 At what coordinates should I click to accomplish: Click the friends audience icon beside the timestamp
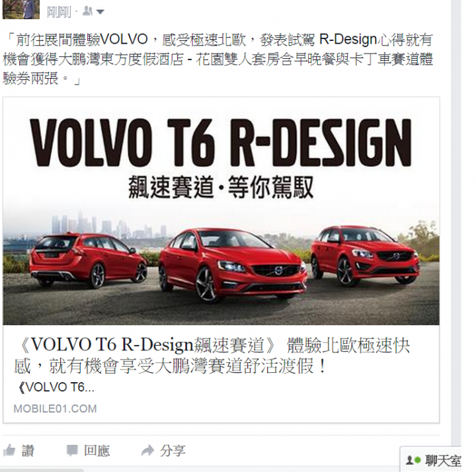87,11
